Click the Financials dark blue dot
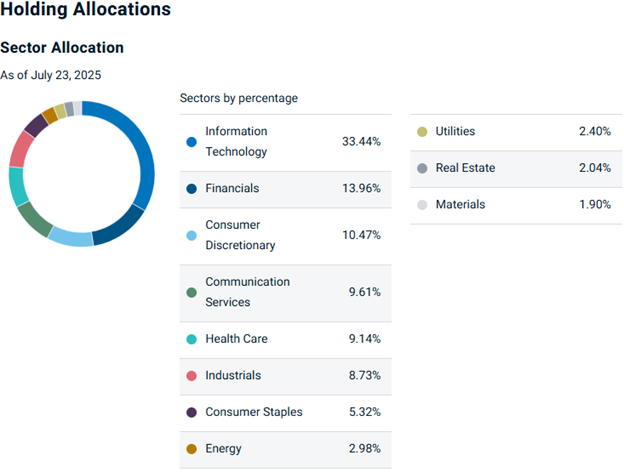The height and width of the screenshot is (472, 624). [x=191, y=188]
